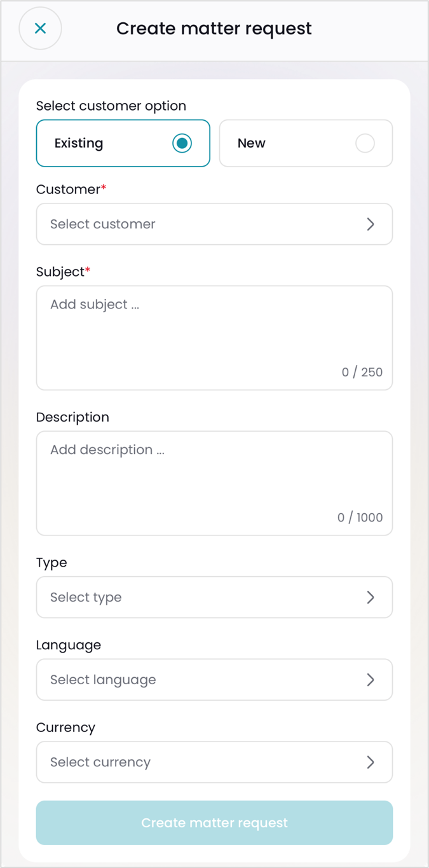Screen dimensions: 429x868
Task: Expand the Select currency dropdown
Action: pyautogui.click(x=203, y=762)
